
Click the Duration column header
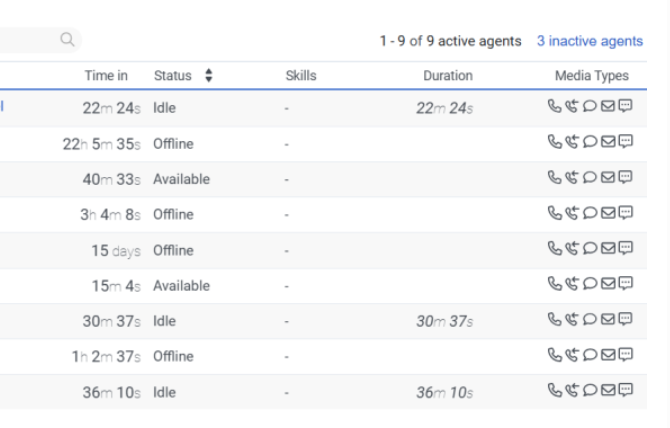click(447, 76)
